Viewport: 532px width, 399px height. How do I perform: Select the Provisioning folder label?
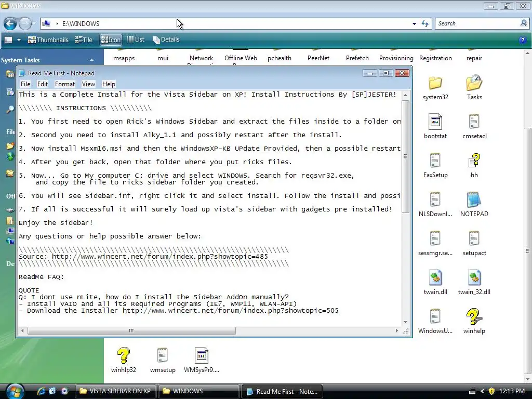pyautogui.click(x=396, y=58)
